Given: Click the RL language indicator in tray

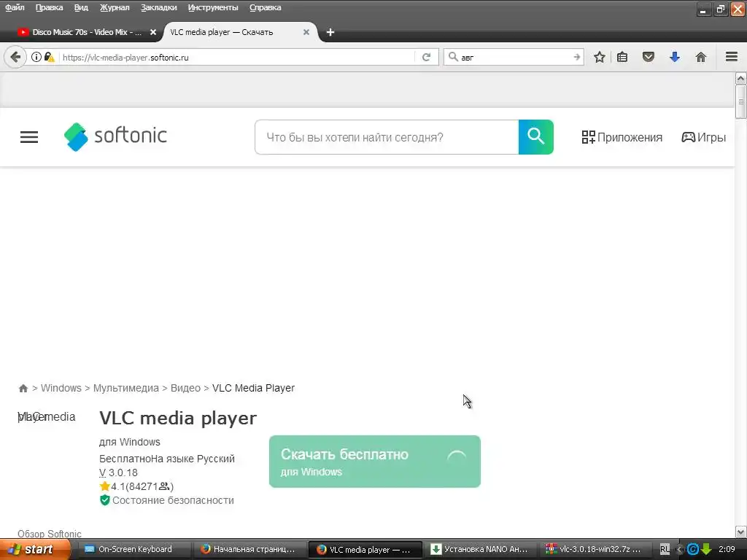Looking at the screenshot, I should pyautogui.click(x=665, y=550).
